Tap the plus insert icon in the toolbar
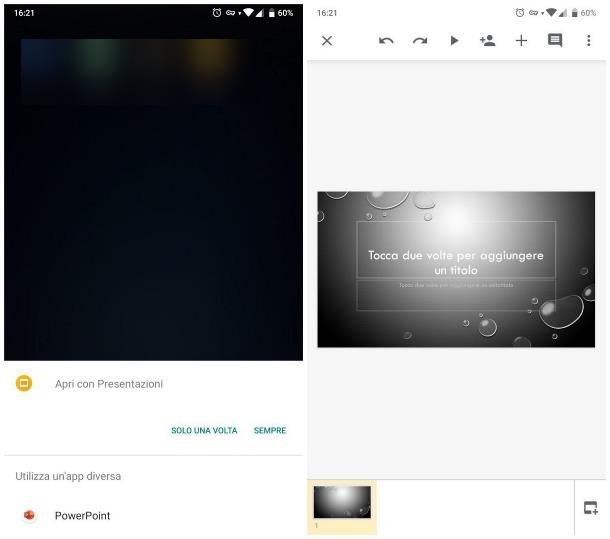 521,40
